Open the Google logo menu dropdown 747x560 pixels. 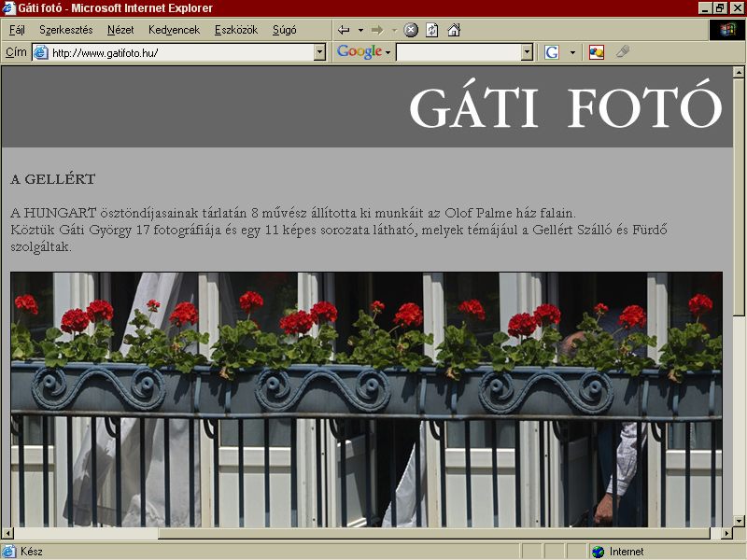pos(388,52)
